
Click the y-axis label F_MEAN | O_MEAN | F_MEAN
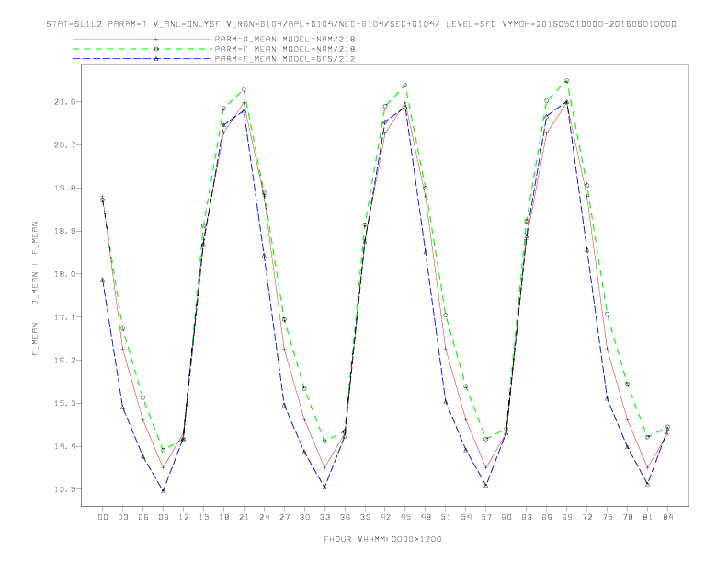[34, 289]
